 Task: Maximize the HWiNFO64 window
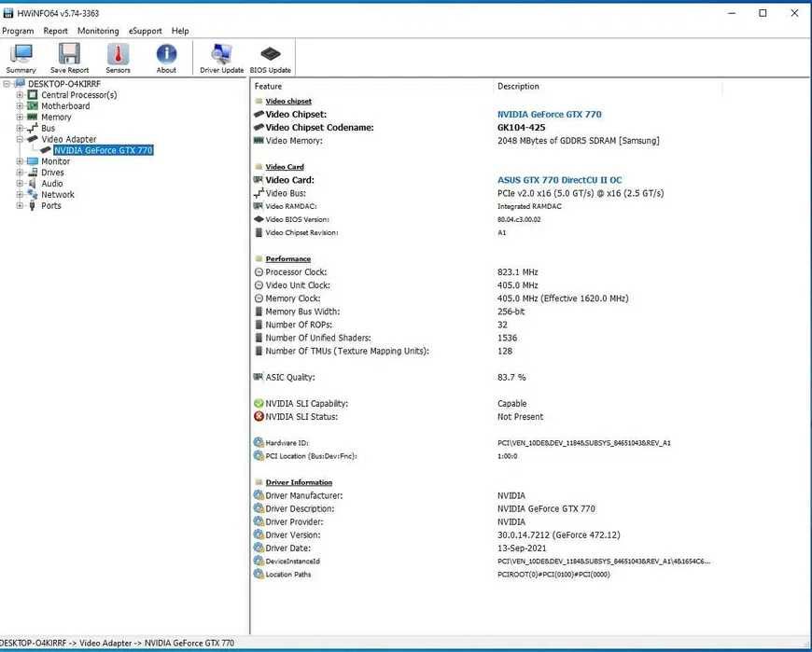[x=763, y=13]
